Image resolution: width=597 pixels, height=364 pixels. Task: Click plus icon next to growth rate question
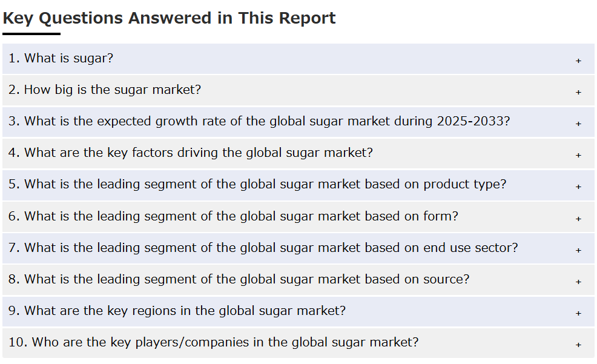(x=578, y=124)
